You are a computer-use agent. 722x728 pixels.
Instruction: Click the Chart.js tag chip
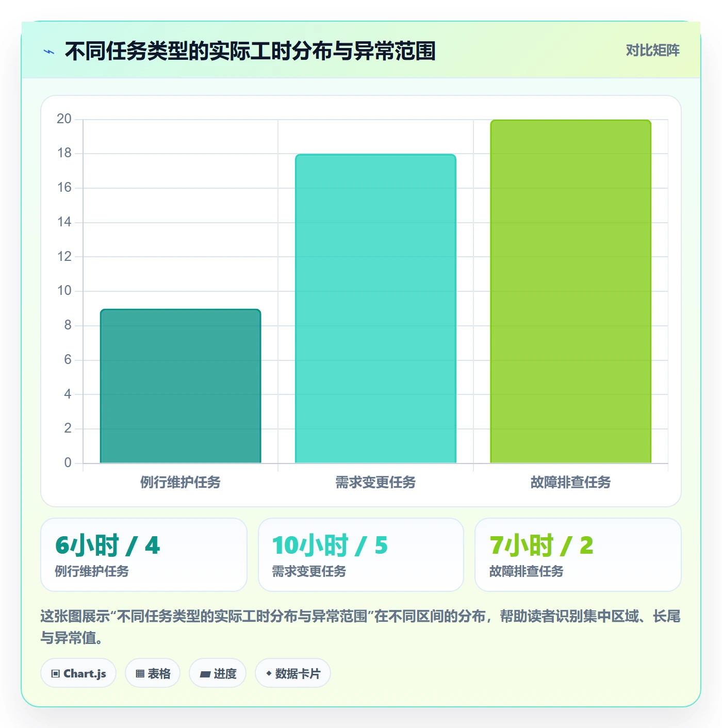(78, 673)
